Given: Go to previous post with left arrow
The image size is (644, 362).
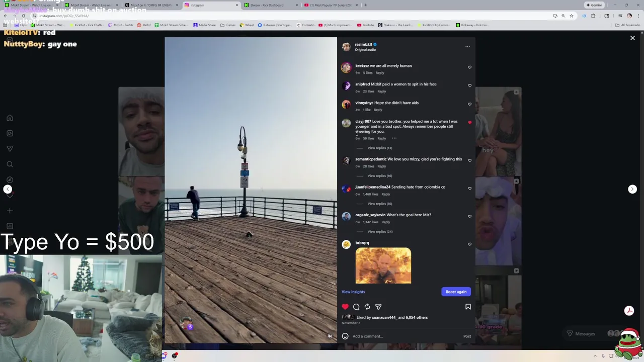Looking at the screenshot, I should [x=8, y=189].
